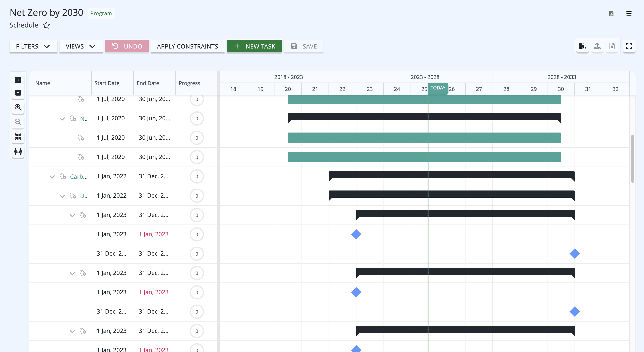
Task: Zoom in on the Gantt timeline
Action: click(x=18, y=107)
